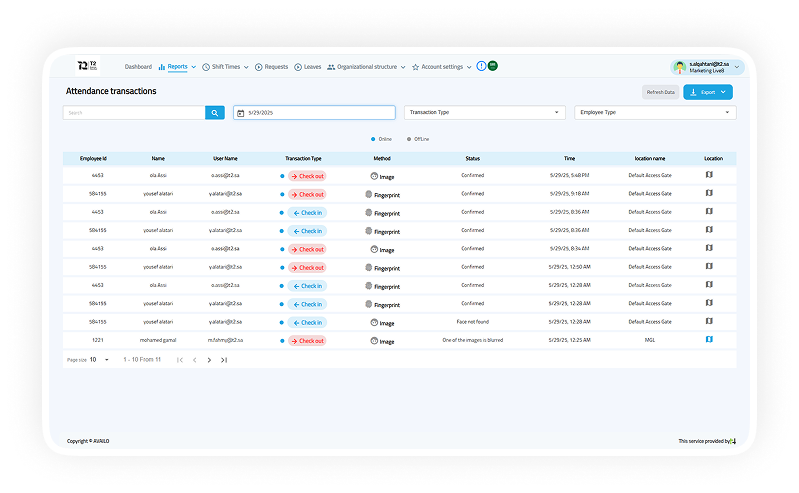
Task: Click the T2 logo in header
Action: pyautogui.click(x=87, y=66)
